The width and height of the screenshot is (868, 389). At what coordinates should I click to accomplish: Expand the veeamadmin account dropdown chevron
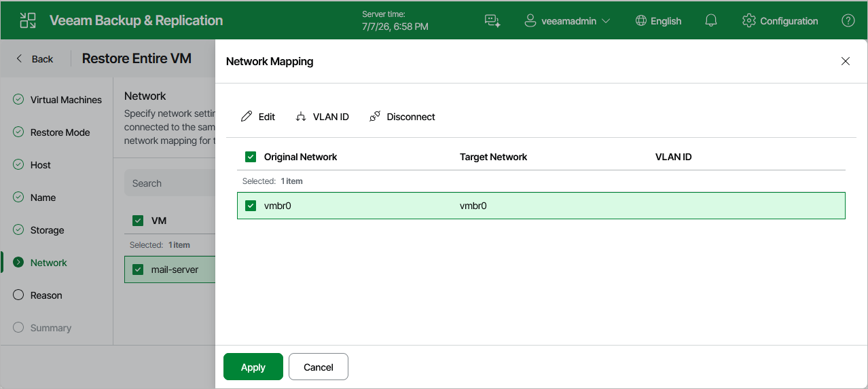(x=606, y=21)
